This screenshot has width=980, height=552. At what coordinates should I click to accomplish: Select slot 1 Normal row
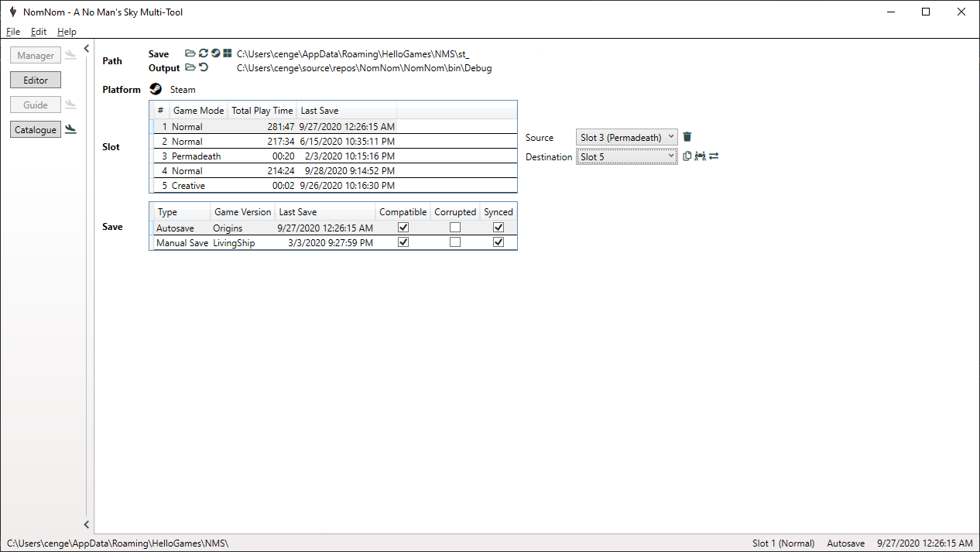[333, 126]
